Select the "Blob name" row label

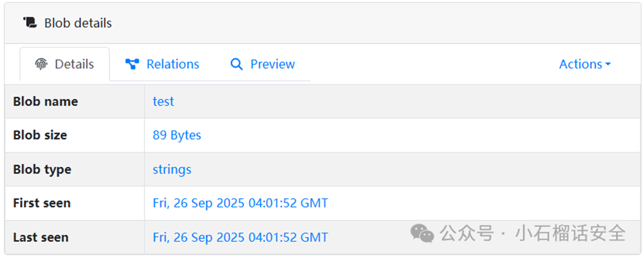tap(45, 102)
